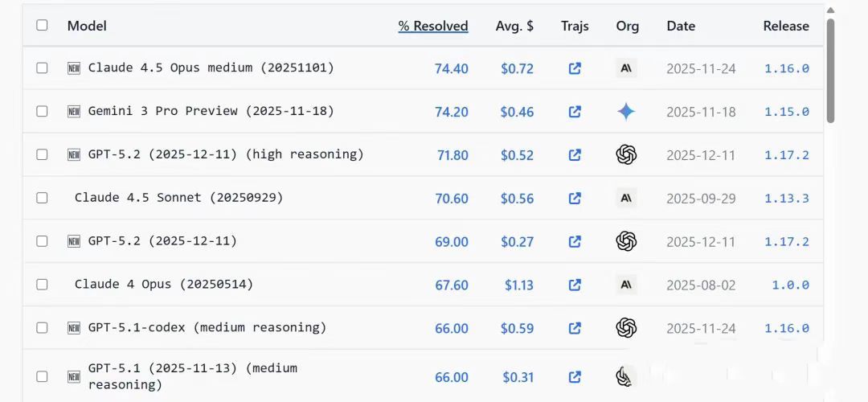868x402 pixels.
Task: Check the Gemini 3 Pro Preview row
Action: [42, 111]
